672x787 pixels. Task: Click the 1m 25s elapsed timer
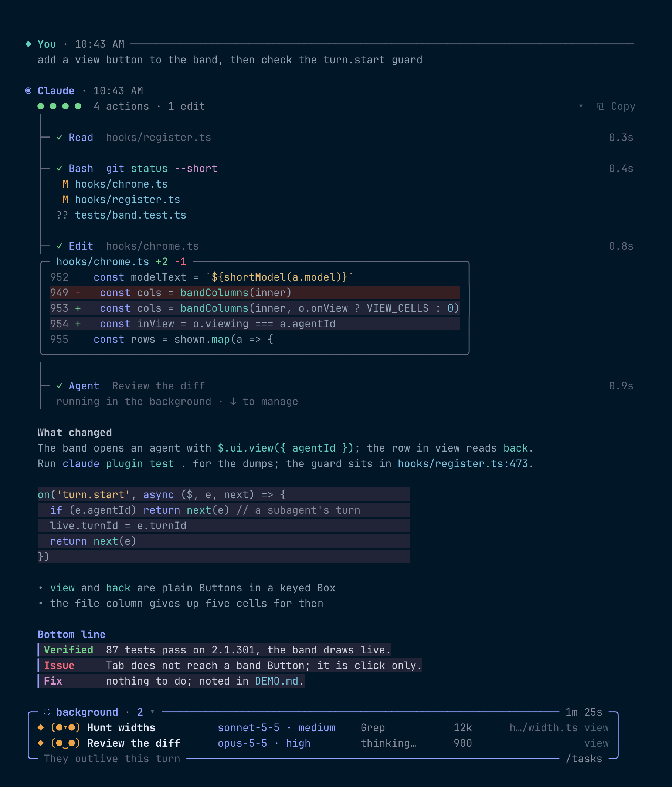point(584,712)
